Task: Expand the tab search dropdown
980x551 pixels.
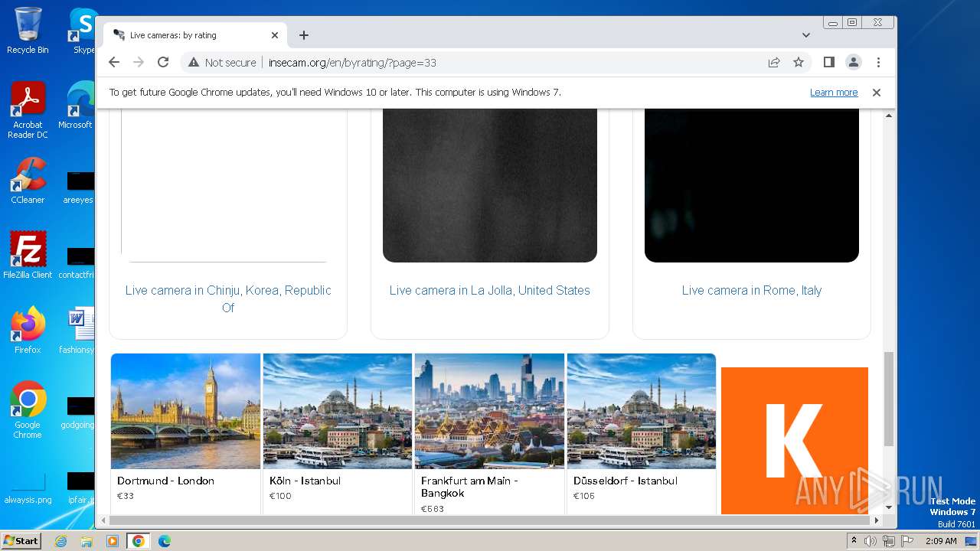Action: (x=806, y=35)
